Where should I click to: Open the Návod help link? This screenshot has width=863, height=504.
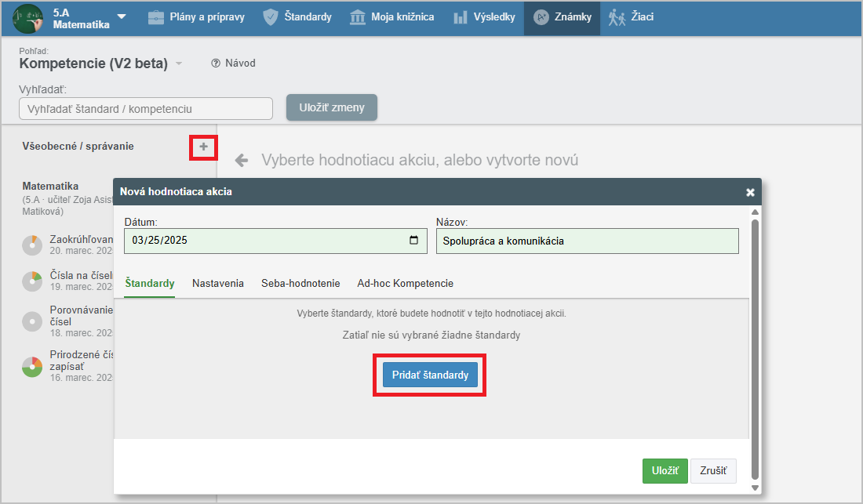233,63
